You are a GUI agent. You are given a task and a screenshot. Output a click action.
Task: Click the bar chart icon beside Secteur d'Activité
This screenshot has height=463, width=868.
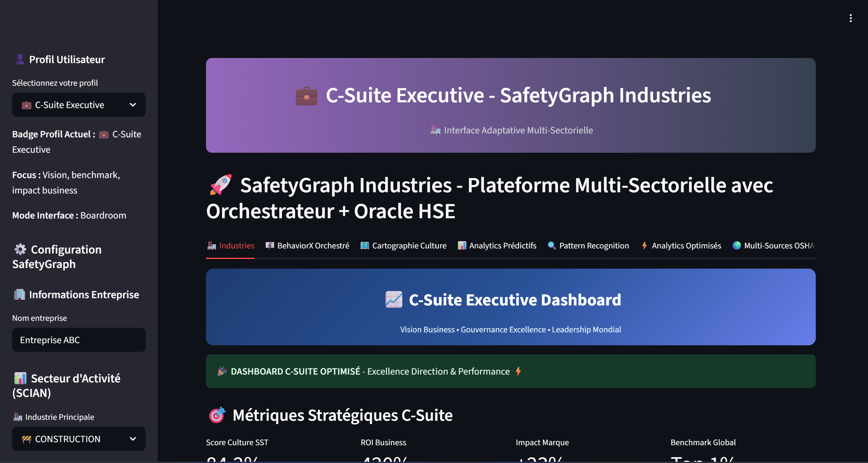click(20, 378)
